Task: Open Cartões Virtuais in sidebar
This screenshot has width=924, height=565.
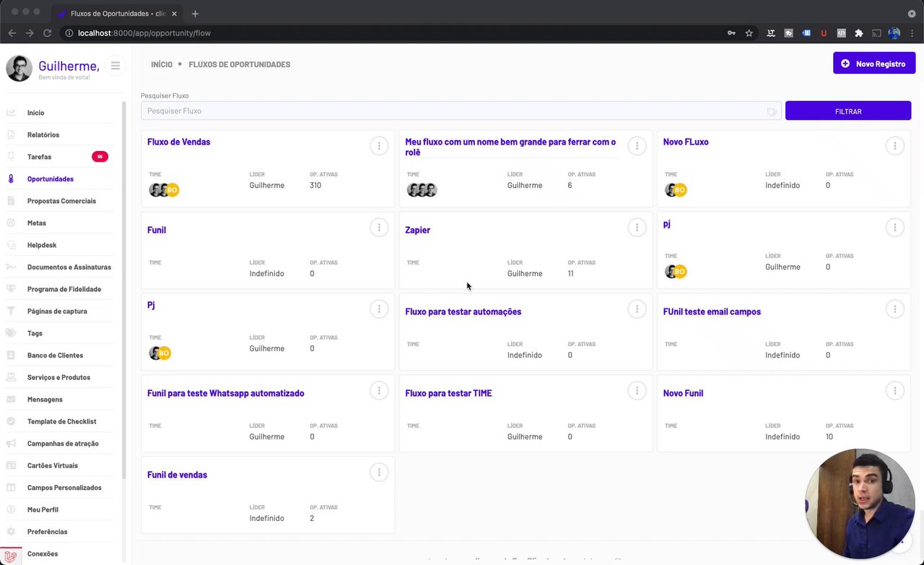Action: tap(53, 466)
